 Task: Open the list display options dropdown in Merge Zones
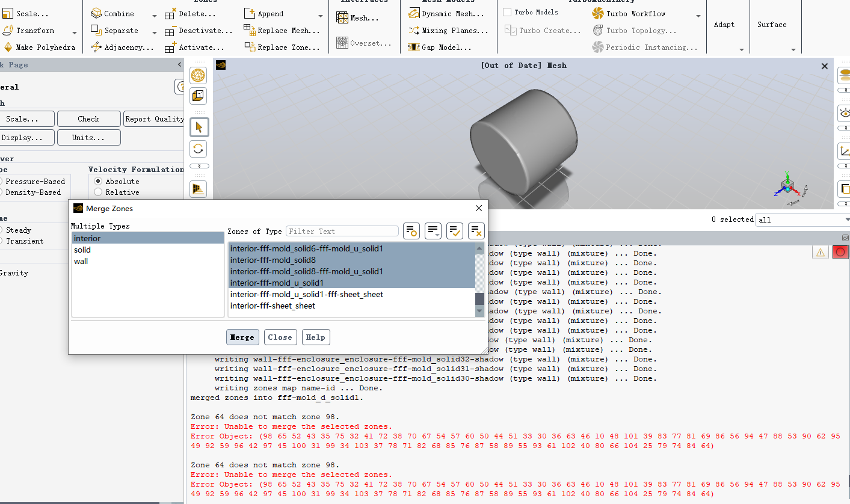pyautogui.click(x=433, y=230)
